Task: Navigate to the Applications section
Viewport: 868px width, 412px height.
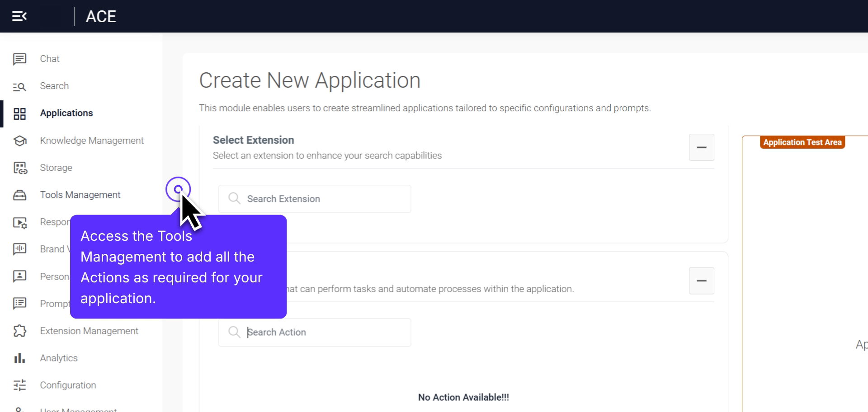Action: (x=66, y=113)
